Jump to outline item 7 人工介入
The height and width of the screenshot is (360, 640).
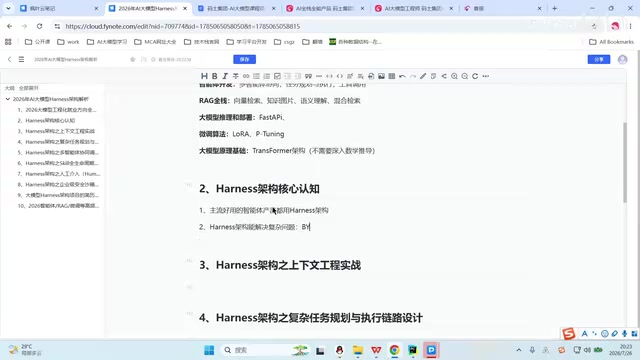59,173
